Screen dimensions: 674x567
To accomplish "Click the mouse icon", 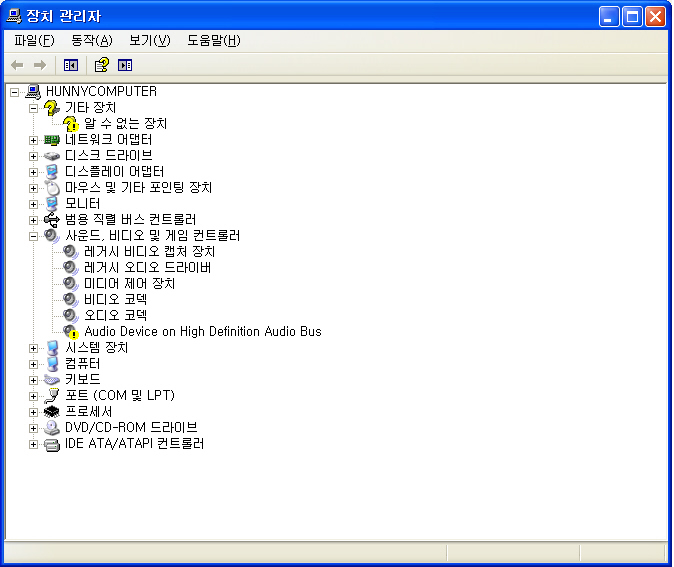I will (52, 188).
